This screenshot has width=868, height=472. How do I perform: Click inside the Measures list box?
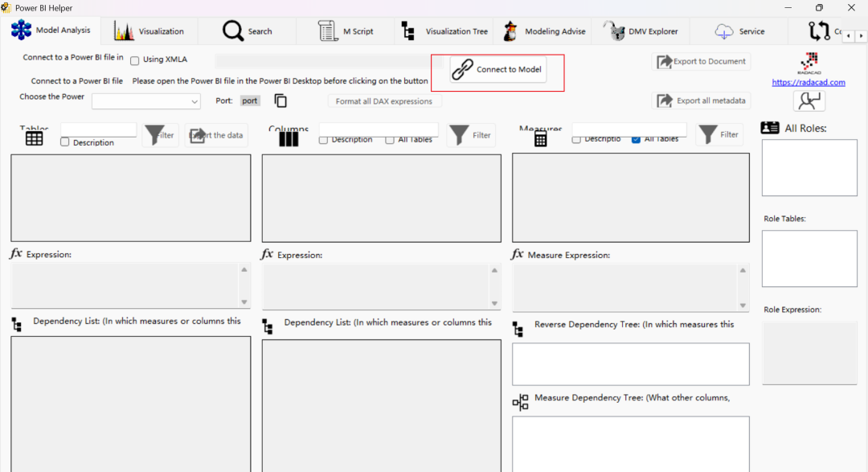[x=631, y=198]
